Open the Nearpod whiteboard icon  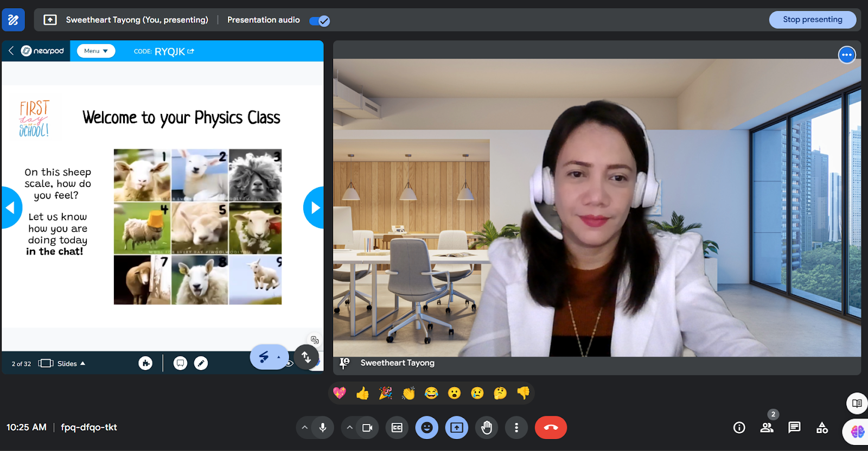[x=180, y=363]
